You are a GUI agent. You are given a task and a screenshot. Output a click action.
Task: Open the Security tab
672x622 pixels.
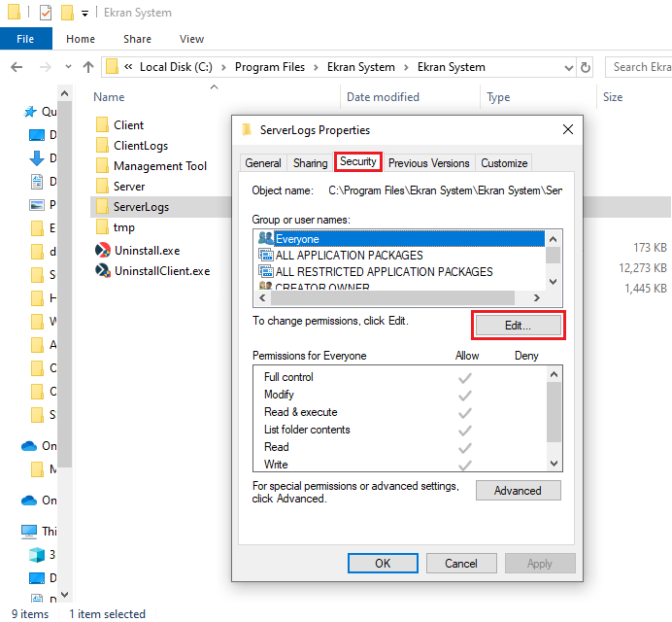click(x=358, y=162)
